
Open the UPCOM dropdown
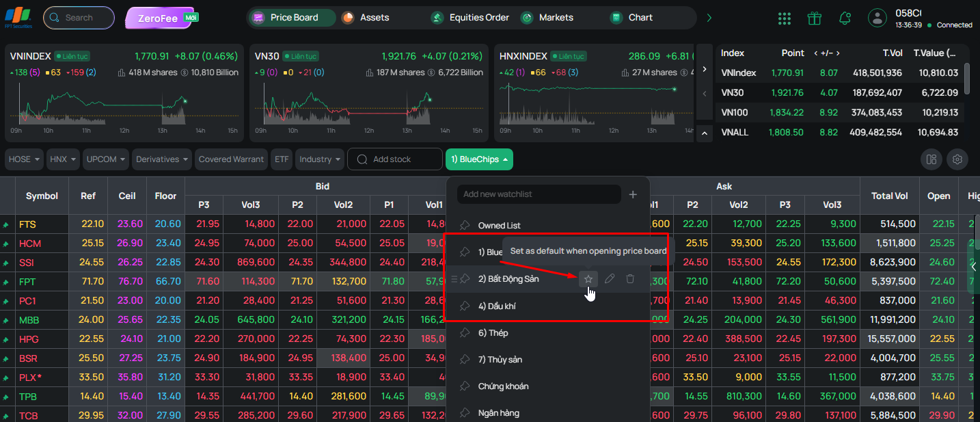pos(106,159)
